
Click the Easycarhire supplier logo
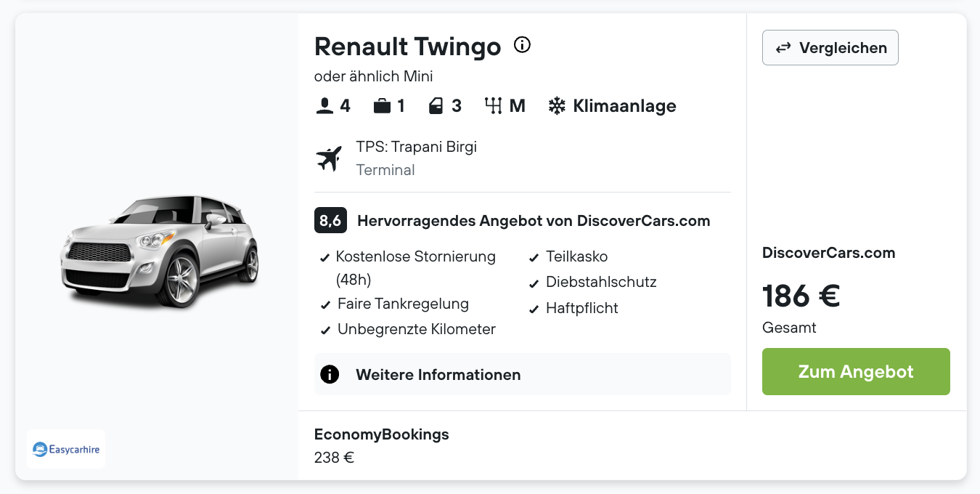66,449
